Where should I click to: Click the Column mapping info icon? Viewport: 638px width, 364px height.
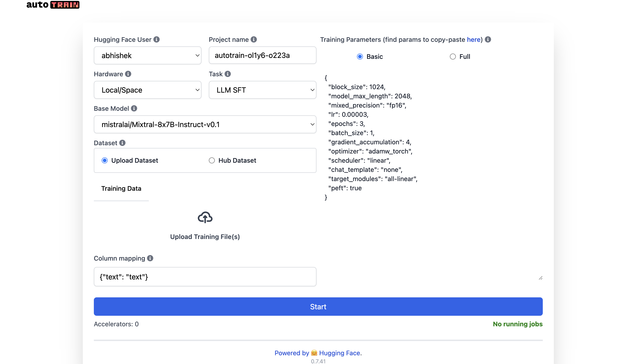tap(150, 258)
